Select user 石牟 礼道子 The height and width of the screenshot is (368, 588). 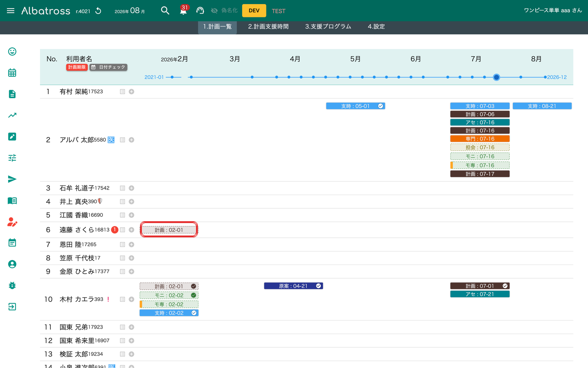tap(85, 188)
